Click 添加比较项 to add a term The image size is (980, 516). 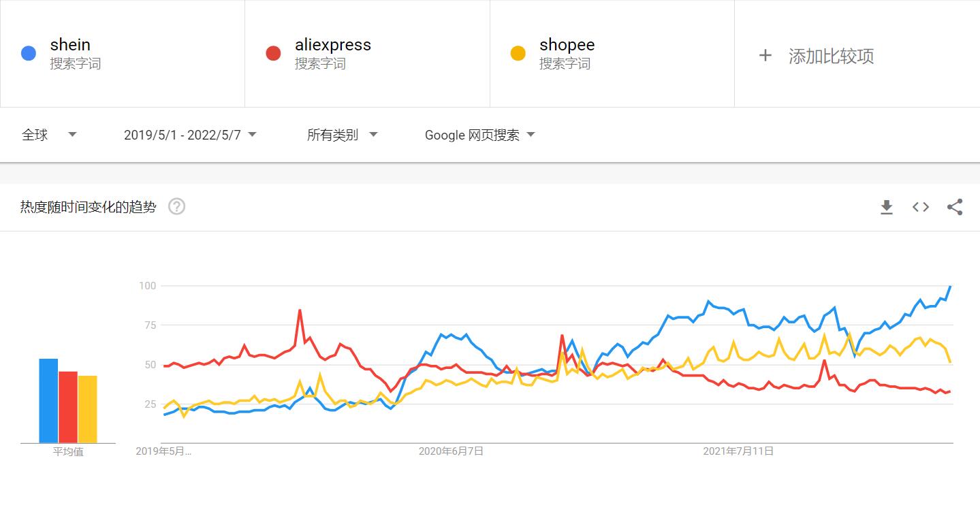point(831,56)
